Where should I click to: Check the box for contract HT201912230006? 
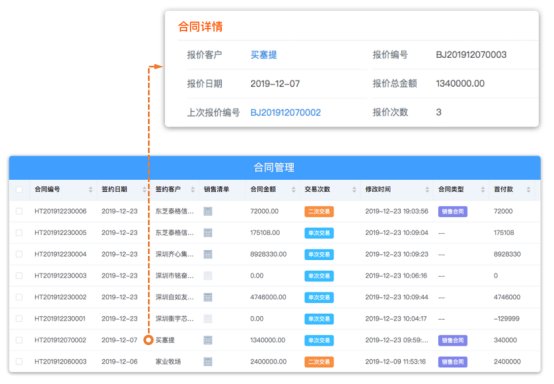[19, 211]
